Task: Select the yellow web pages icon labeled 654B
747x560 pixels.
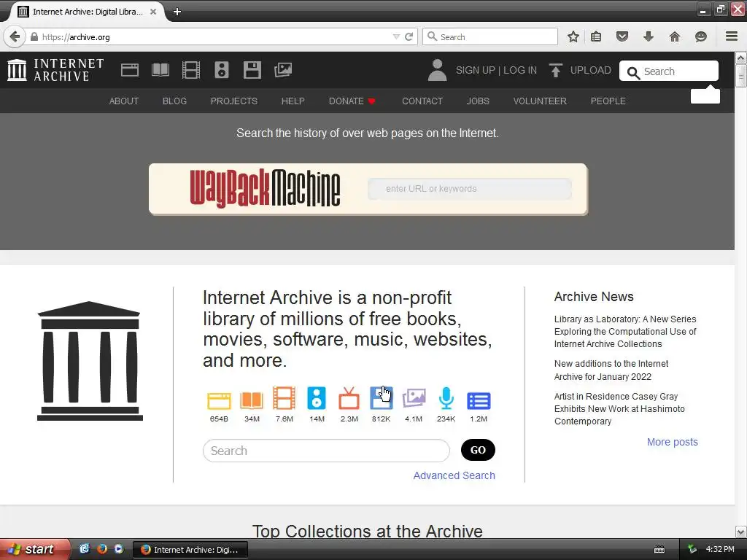Action: click(x=219, y=401)
